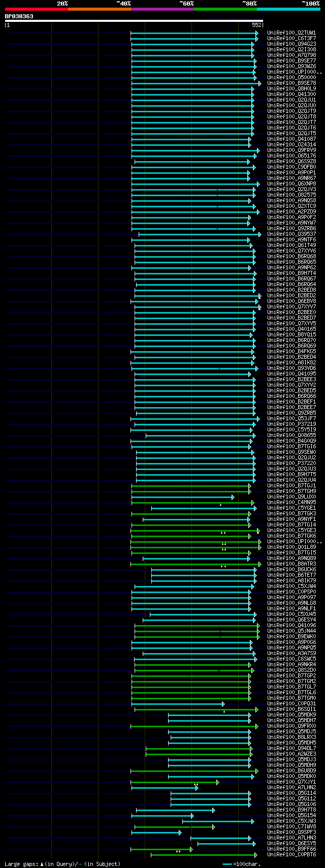Select the UniRef100_C6SWC5 label
The width and height of the screenshot is (325, 868).
291,659
